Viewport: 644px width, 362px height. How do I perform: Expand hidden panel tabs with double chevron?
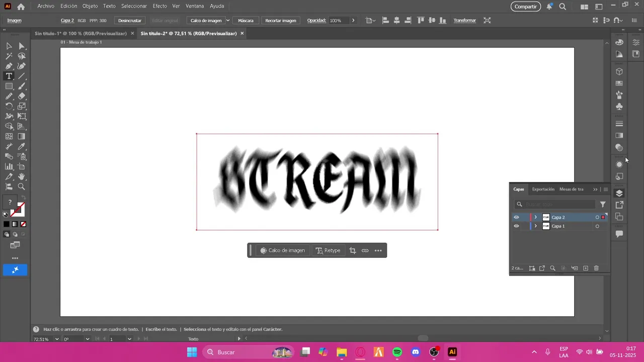coord(595,190)
